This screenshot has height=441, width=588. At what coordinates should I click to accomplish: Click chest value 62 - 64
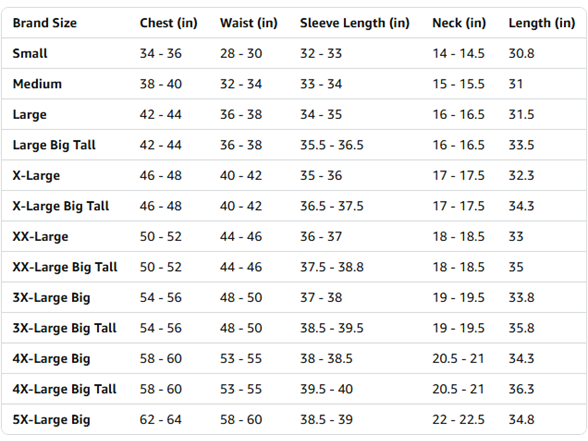[160, 419]
